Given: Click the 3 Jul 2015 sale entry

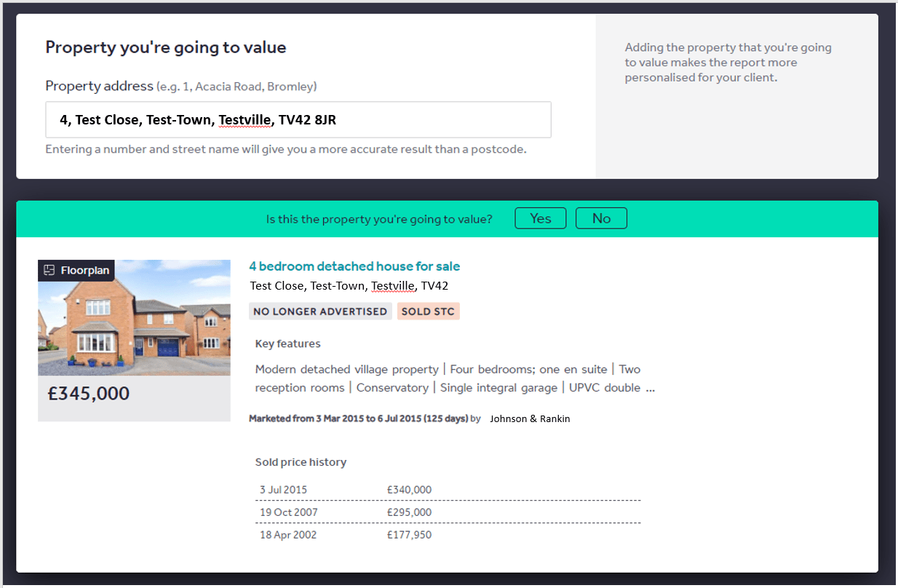Looking at the screenshot, I should pos(282,489).
